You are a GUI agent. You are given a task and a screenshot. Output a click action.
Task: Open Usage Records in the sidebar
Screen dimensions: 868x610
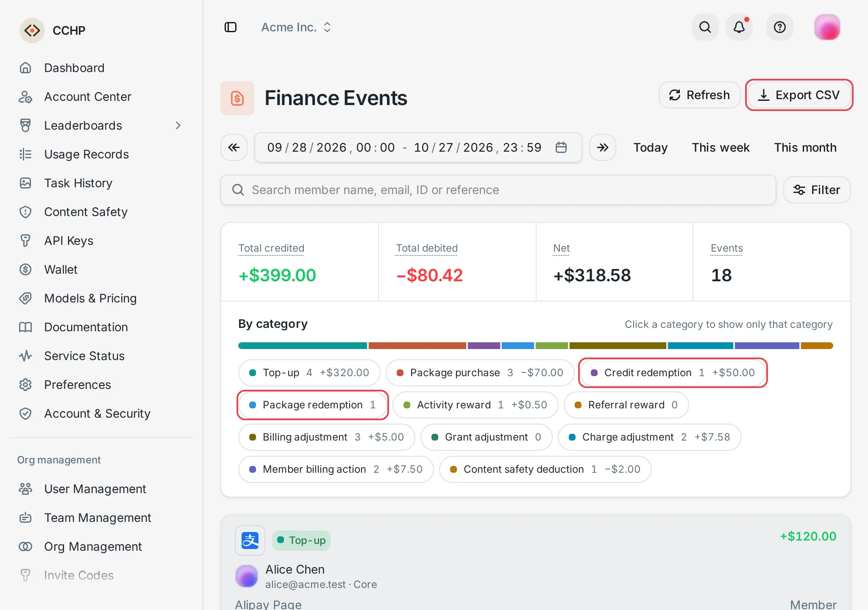point(102,154)
